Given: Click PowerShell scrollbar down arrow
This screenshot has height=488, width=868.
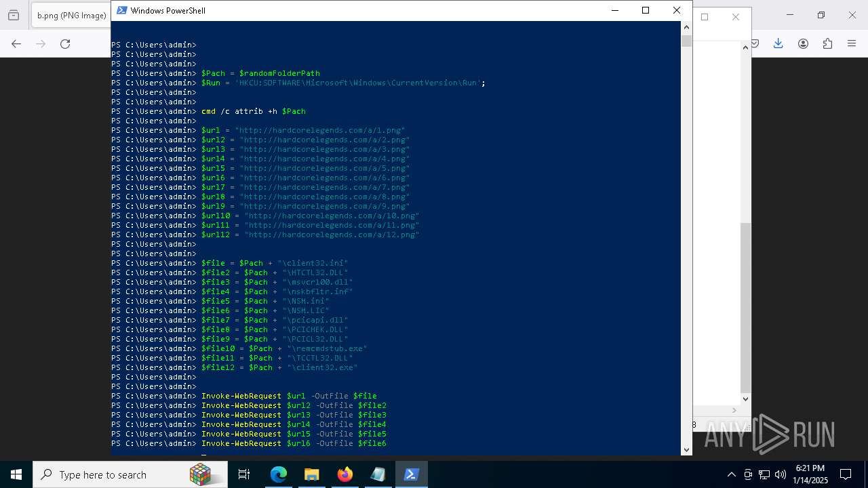Looking at the screenshot, I should coord(686,449).
